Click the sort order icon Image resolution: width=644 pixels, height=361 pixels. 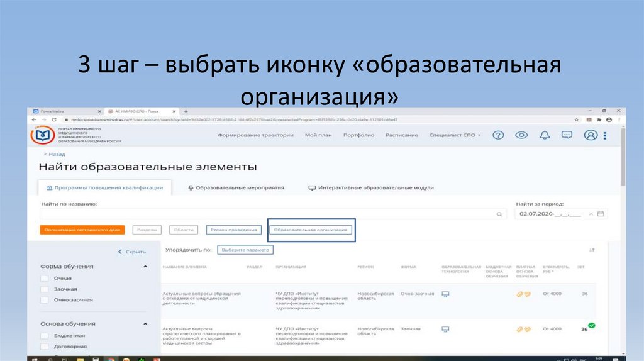pyautogui.click(x=592, y=250)
